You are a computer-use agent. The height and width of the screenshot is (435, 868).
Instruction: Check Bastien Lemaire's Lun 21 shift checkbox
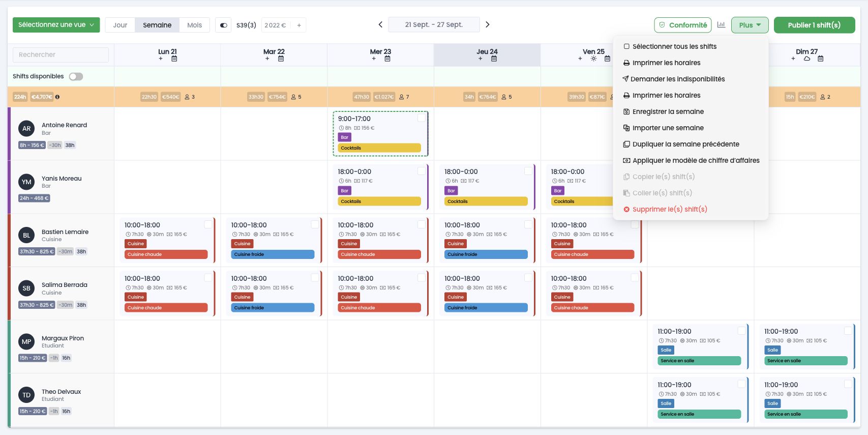point(208,224)
